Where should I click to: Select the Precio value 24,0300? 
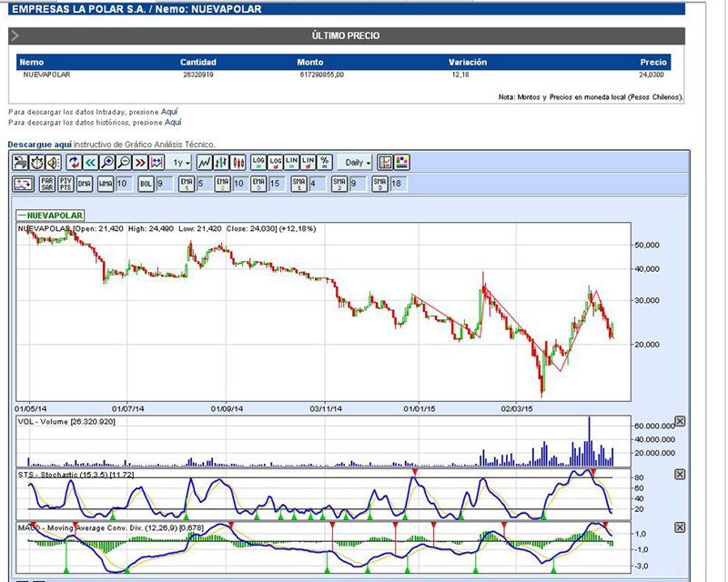pyautogui.click(x=652, y=75)
